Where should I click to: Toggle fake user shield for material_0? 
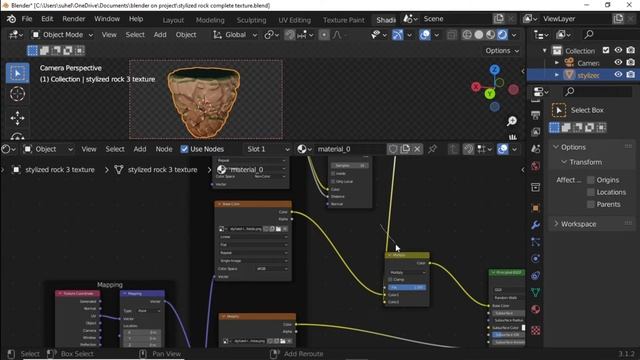(x=393, y=149)
